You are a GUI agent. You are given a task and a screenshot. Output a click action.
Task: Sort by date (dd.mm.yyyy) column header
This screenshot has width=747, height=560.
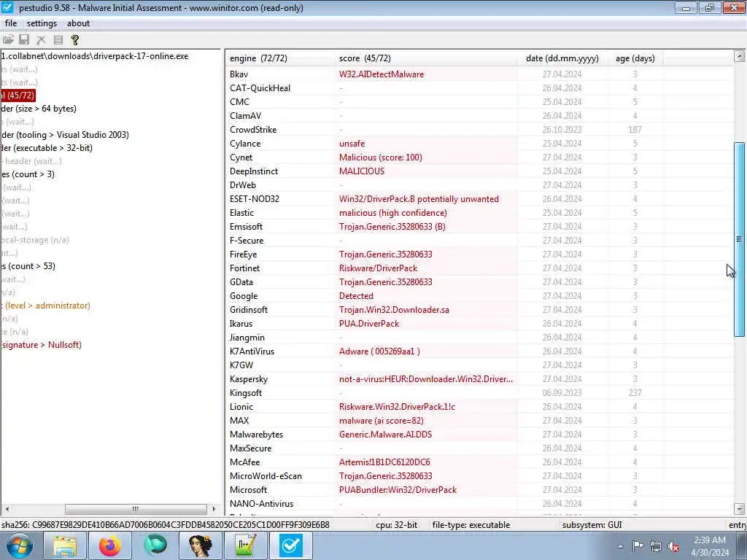click(562, 58)
